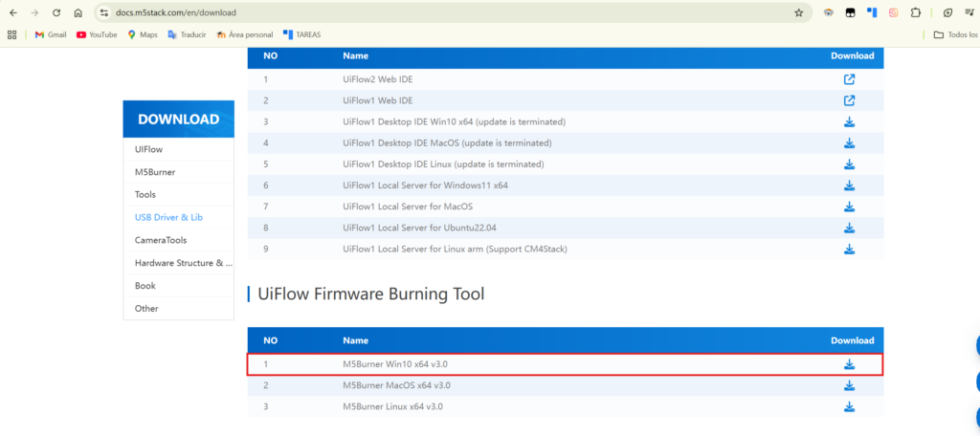The height and width of the screenshot is (436, 980).
Task: Open USB Driver & Lib section
Action: (168, 217)
